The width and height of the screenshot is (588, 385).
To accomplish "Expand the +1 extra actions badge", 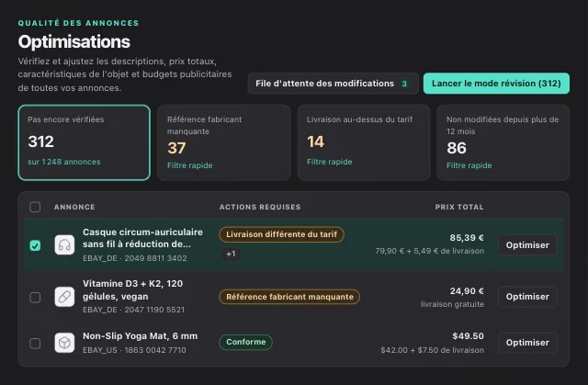I will coord(231,254).
